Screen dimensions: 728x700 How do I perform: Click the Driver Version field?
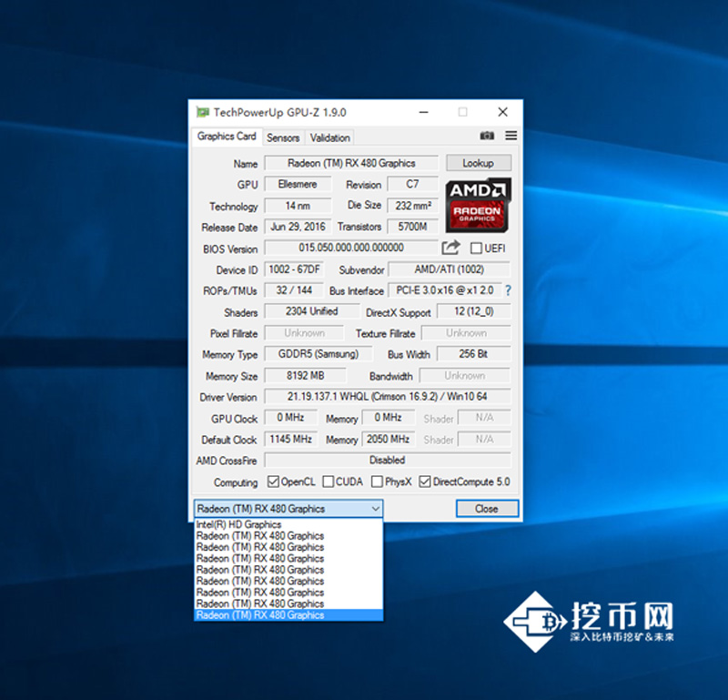pos(388,396)
